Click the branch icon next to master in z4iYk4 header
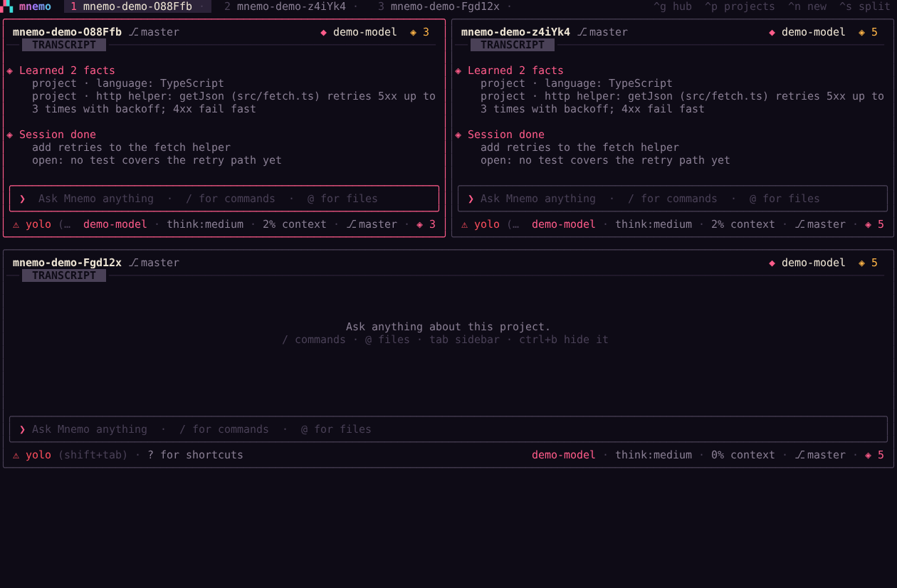Viewport: 897px width, 588px height. 583,32
